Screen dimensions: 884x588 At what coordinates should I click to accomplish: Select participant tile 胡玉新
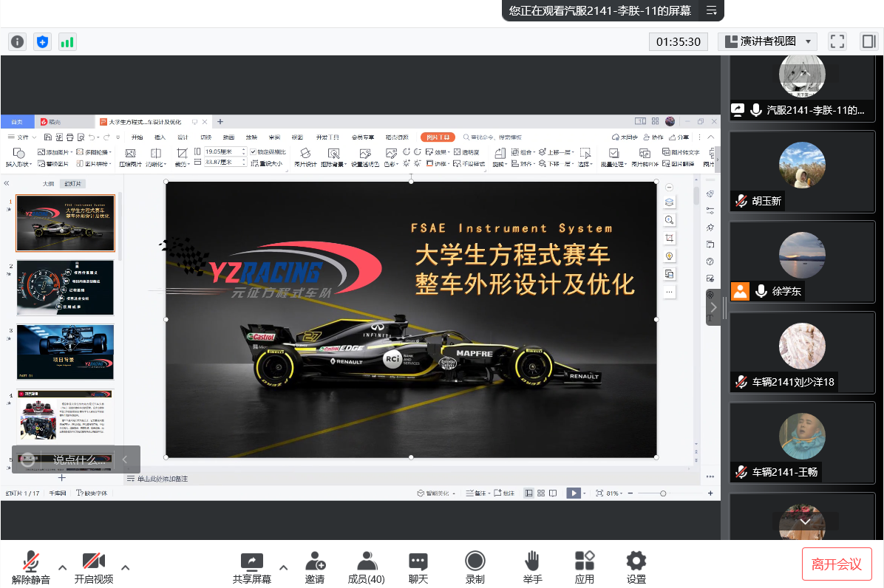[x=802, y=172]
